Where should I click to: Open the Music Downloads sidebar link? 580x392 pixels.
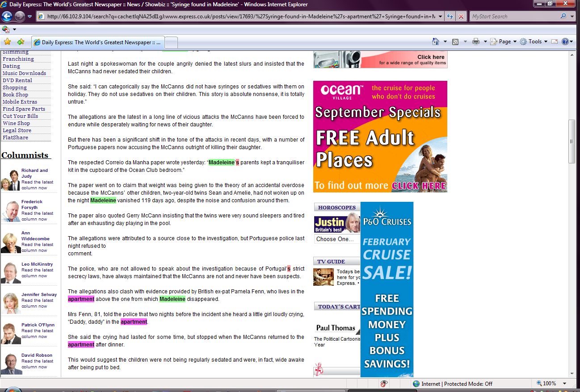point(24,73)
